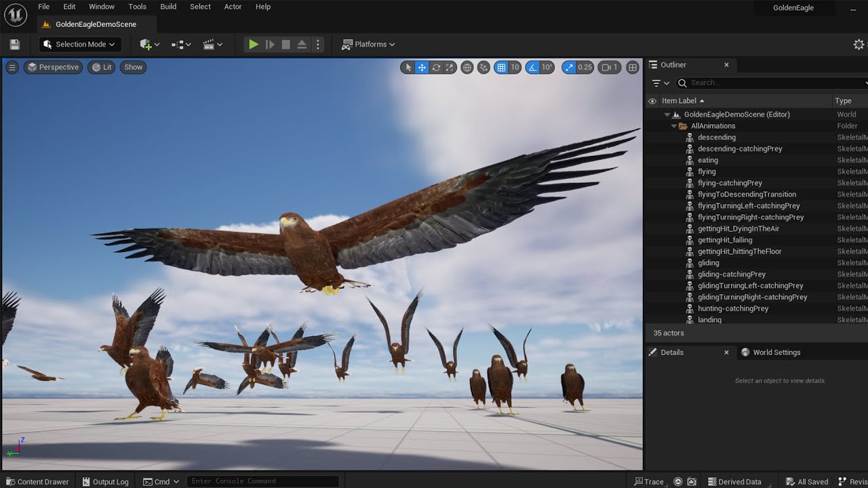The image size is (868, 488).
Task: Open the Revision Control status menu
Action: (x=853, y=482)
